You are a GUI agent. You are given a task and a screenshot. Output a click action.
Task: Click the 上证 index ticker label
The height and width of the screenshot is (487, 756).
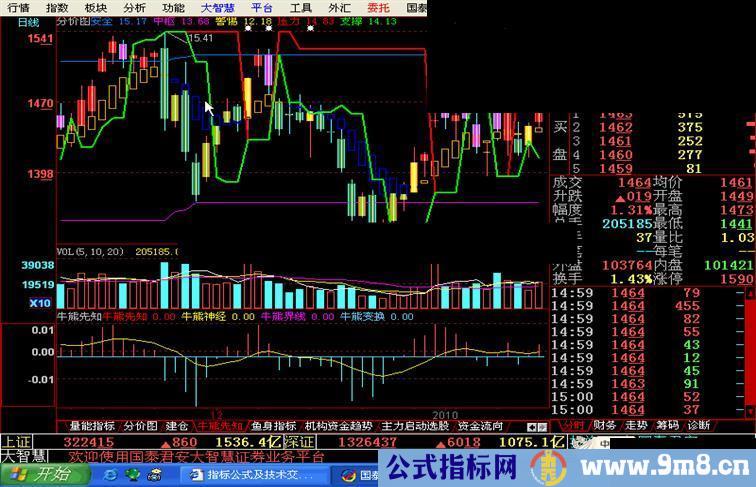point(16,441)
